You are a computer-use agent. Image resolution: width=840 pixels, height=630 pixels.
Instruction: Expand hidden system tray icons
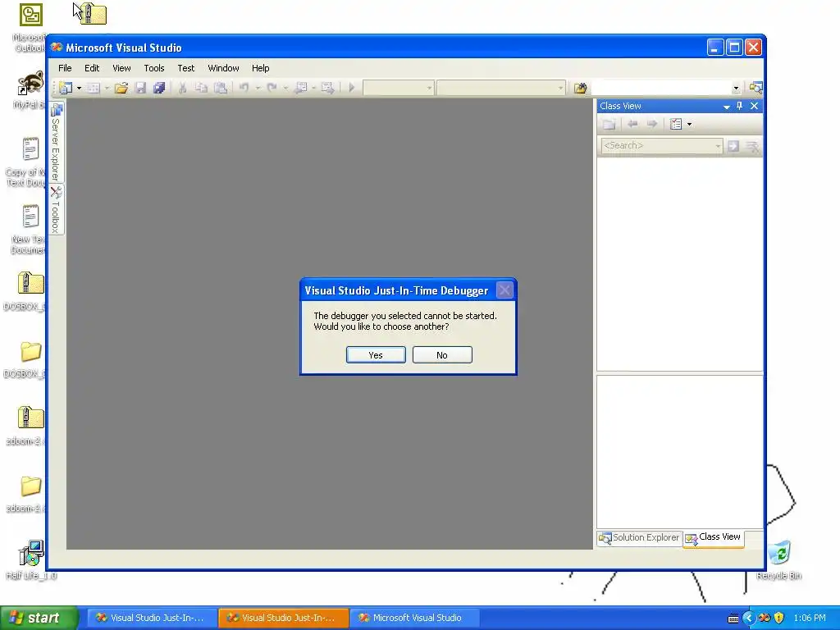(x=749, y=619)
